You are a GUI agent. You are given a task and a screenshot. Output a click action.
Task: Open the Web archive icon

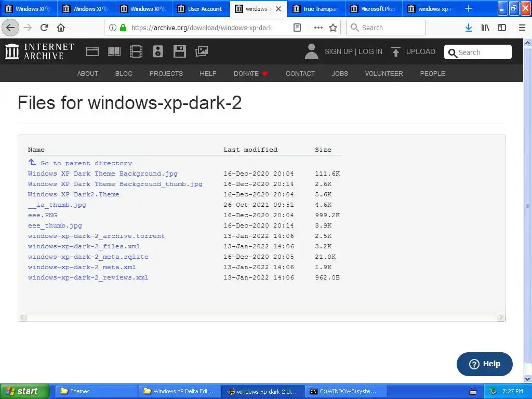pos(92,51)
